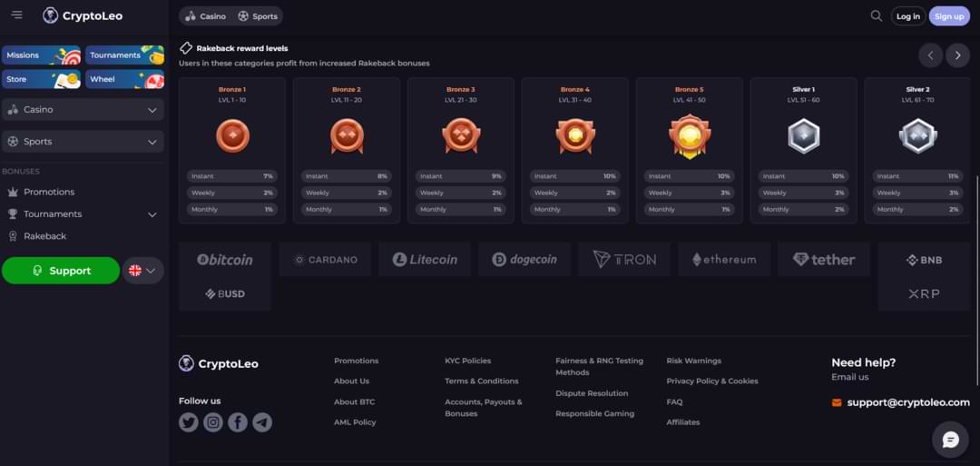Click the Telegram follow icon

point(262,422)
